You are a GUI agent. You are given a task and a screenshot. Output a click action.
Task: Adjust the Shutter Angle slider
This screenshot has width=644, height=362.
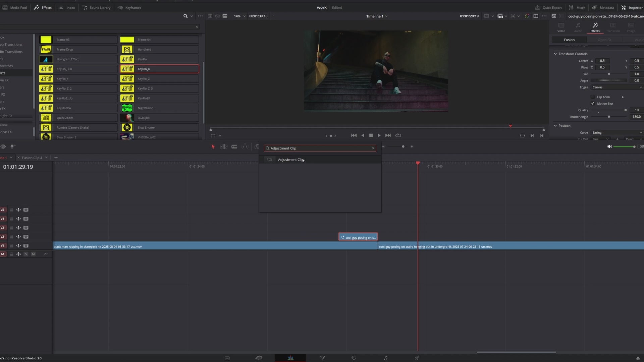pos(609,117)
